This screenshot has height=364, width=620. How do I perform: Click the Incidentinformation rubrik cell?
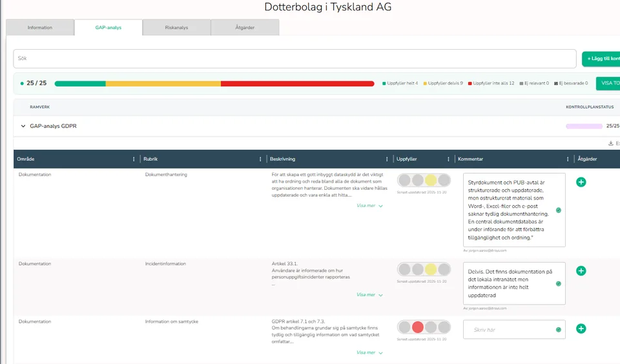point(165,264)
